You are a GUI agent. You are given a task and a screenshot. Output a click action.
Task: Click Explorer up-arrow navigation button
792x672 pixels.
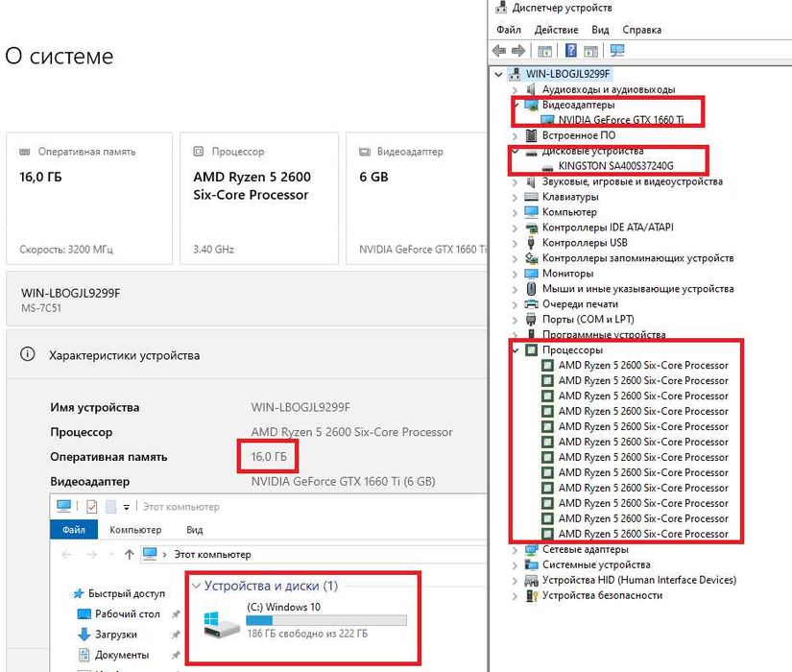[130, 554]
